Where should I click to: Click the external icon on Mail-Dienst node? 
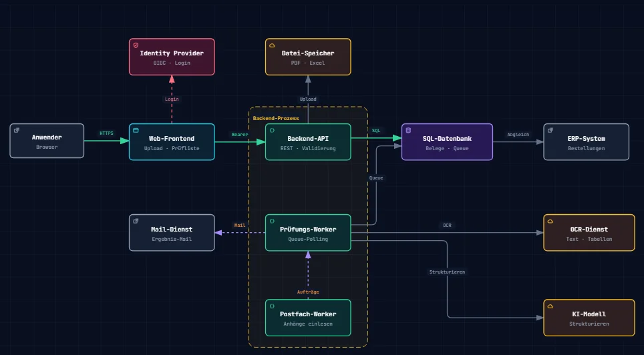(x=136, y=221)
